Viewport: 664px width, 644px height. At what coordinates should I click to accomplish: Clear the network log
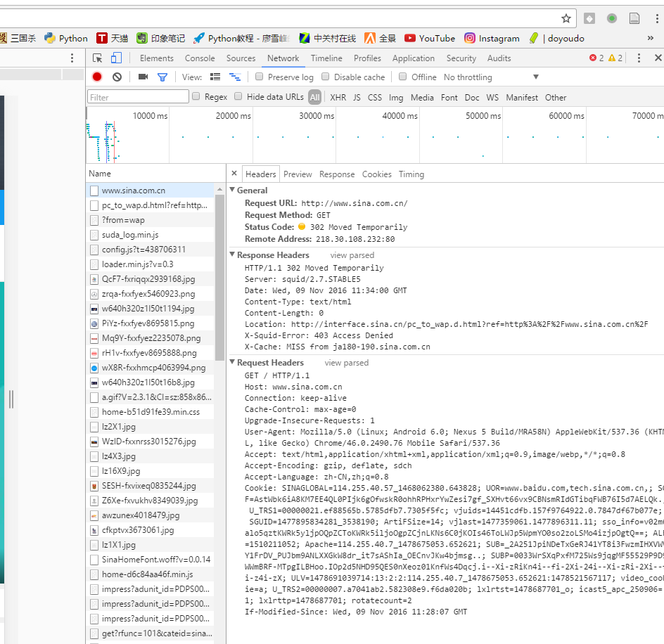(x=117, y=77)
